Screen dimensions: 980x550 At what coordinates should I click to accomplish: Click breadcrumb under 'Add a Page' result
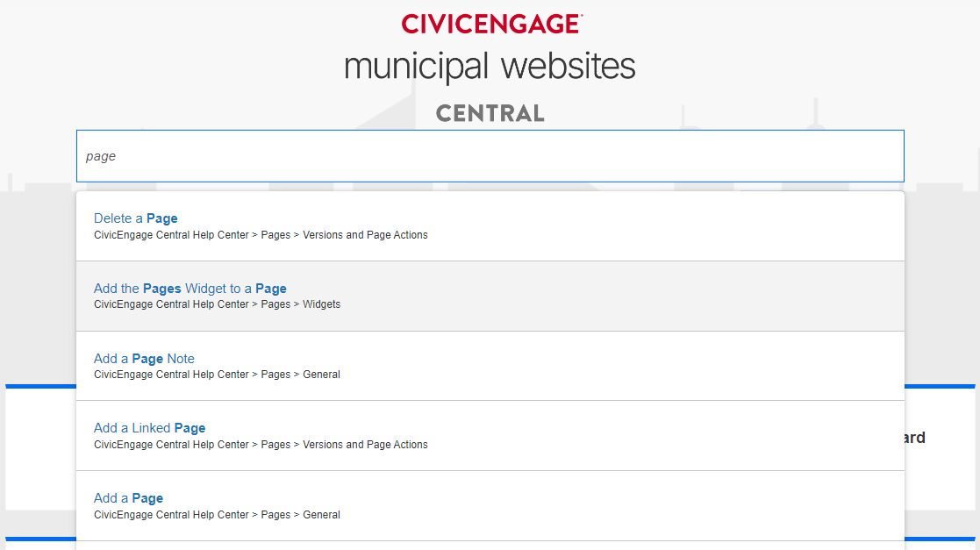click(x=217, y=514)
